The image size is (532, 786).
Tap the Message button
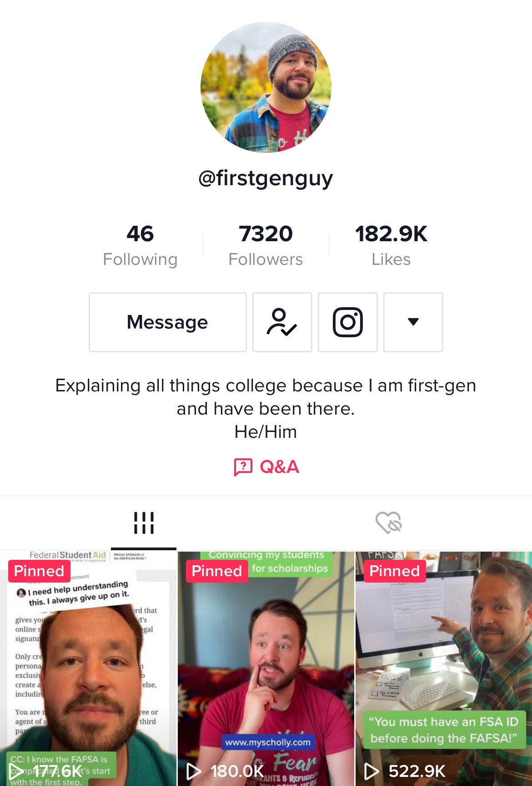tap(168, 322)
